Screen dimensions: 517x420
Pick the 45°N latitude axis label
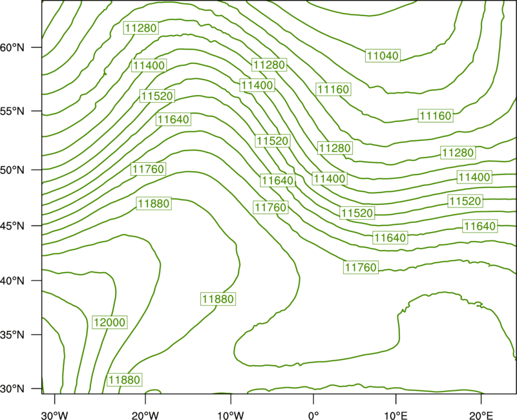click(x=12, y=226)
